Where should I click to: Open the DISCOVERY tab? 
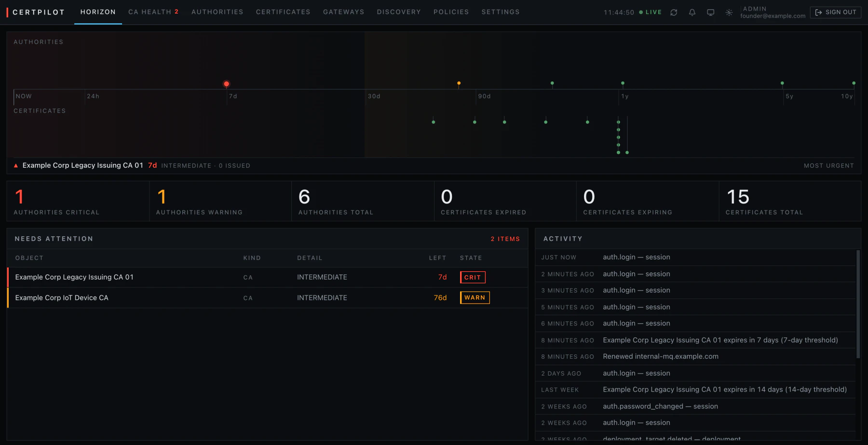[399, 12]
